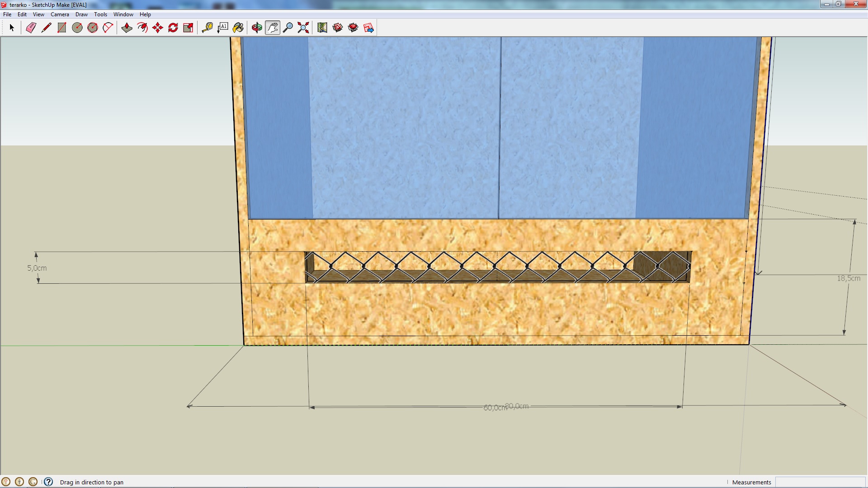Open the Window menu
The height and width of the screenshot is (488, 868).
point(123,14)
